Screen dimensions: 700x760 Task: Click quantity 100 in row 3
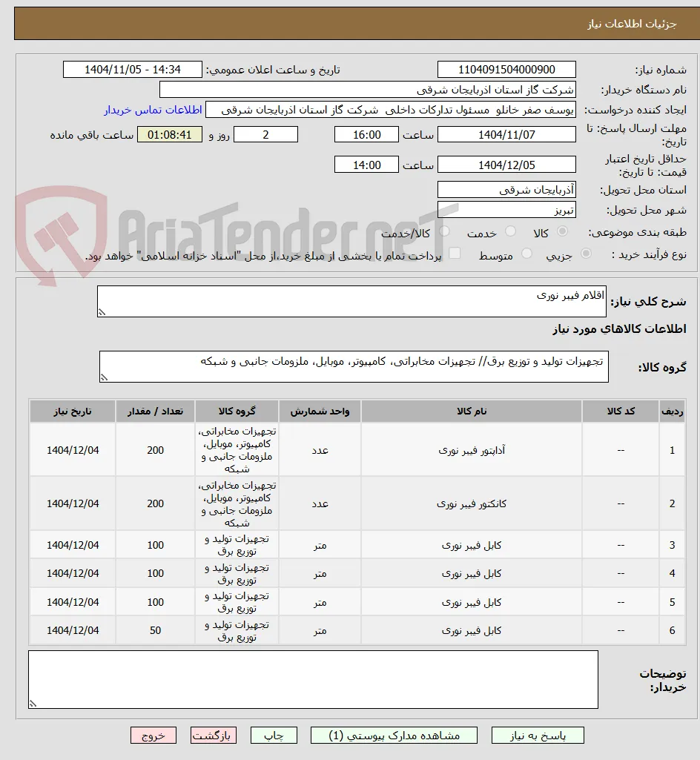coord(155,545)
